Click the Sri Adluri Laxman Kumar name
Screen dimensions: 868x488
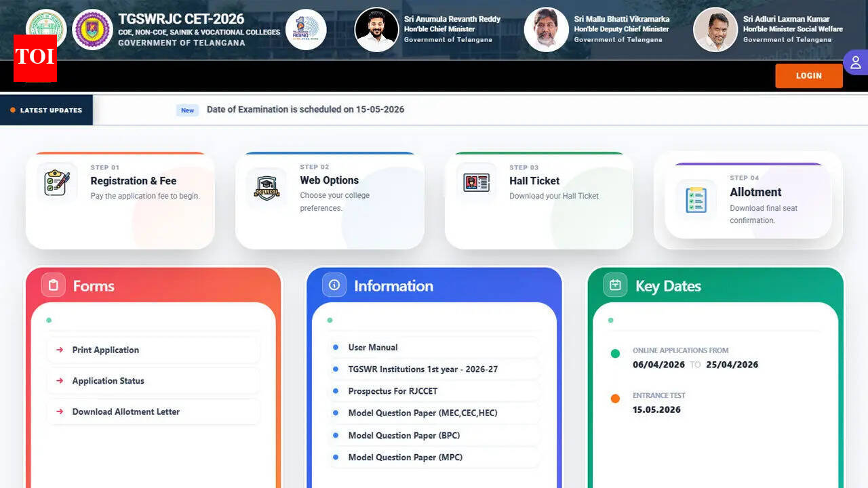point(787,19)
